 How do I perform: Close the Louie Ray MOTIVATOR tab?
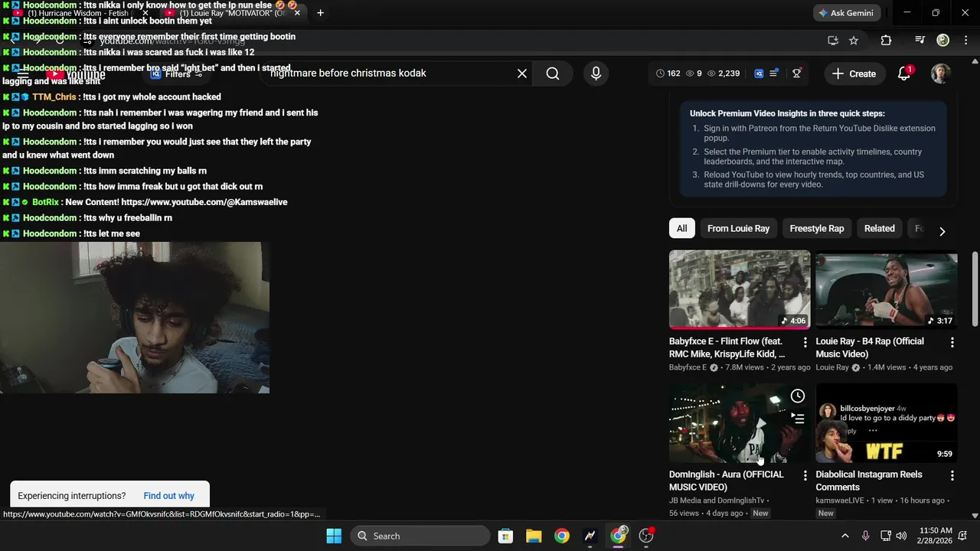coord(297,13)
